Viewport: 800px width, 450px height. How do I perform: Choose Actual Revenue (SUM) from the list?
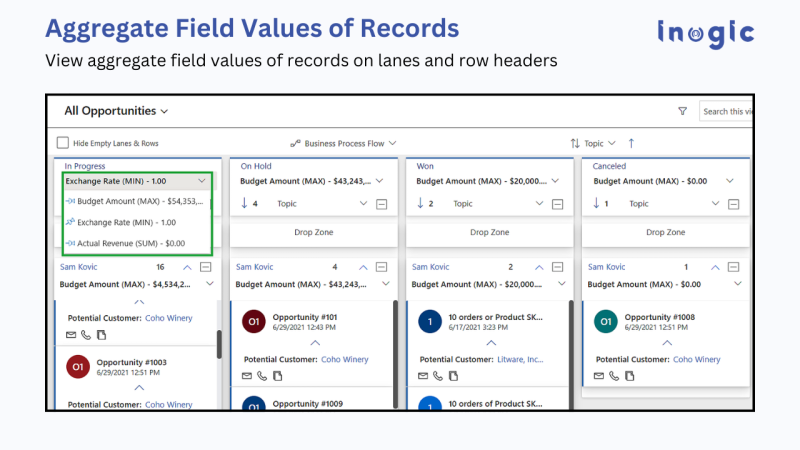(125, 243)
